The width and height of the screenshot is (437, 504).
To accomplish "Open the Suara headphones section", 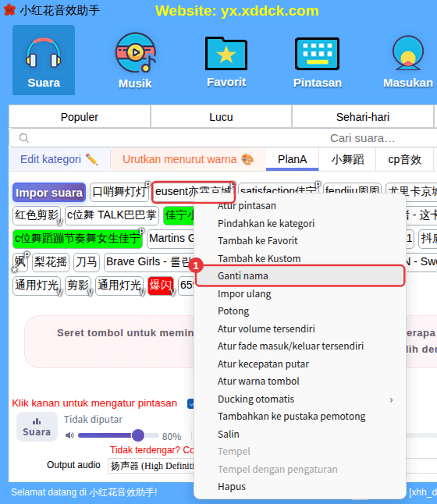I will [44, 60].
